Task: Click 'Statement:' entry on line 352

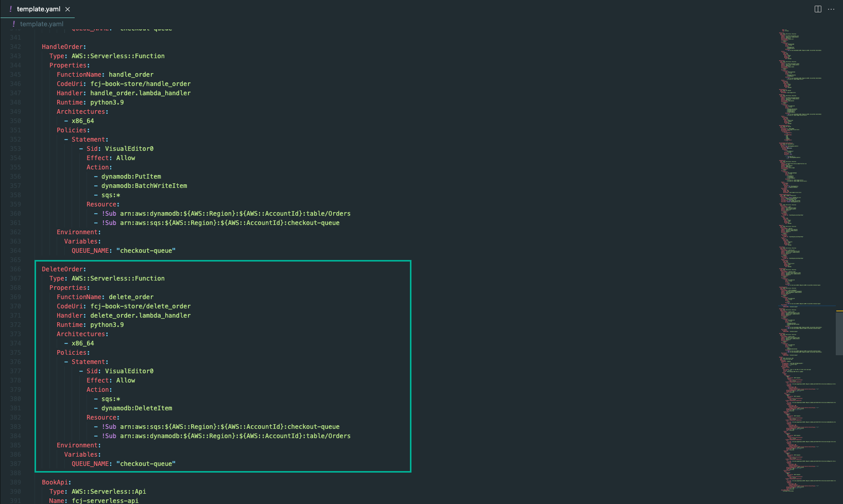Action: (x=90, y=140)
